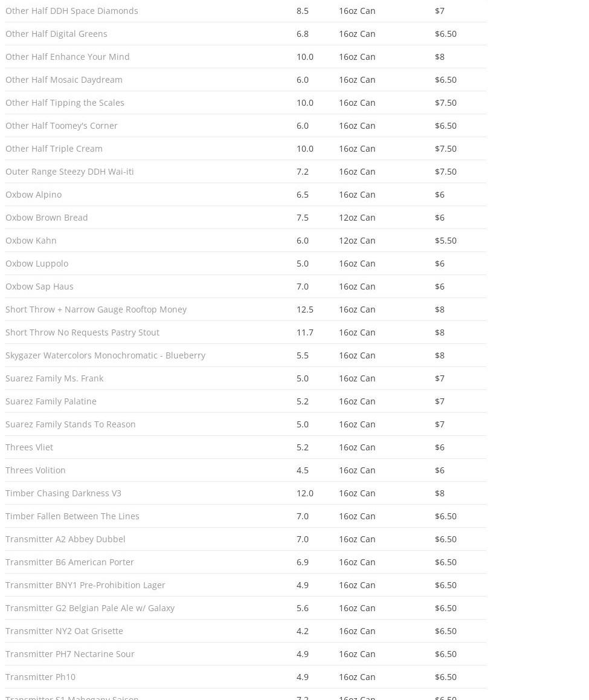Open Oxbow Luppolo listing
The image size is (589, 700).
pyautogui.click(x=37, y=264)
